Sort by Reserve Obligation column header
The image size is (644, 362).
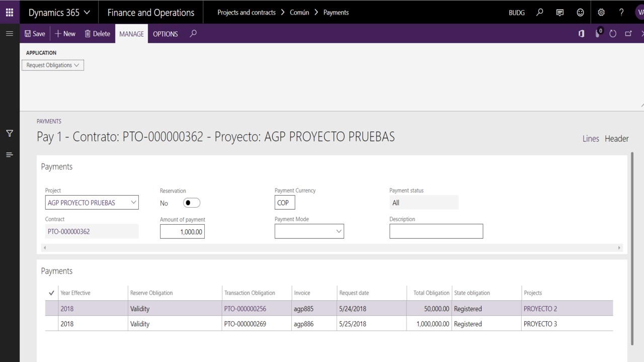click(x=151, y=293)
